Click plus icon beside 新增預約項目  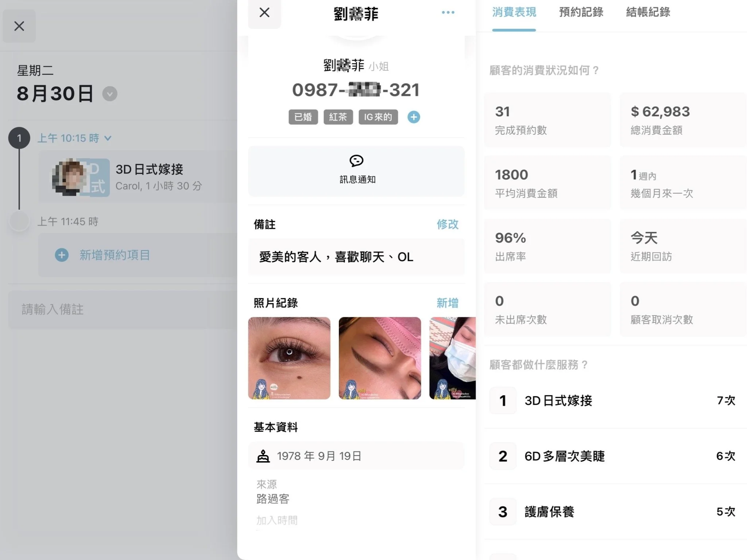pos(62,255)
